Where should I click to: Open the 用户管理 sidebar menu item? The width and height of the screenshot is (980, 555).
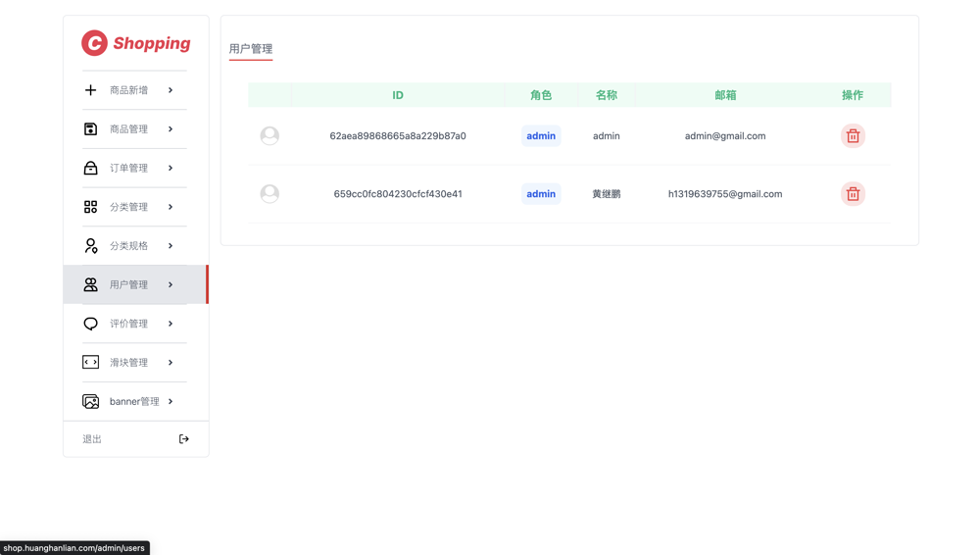coord(135,284)
